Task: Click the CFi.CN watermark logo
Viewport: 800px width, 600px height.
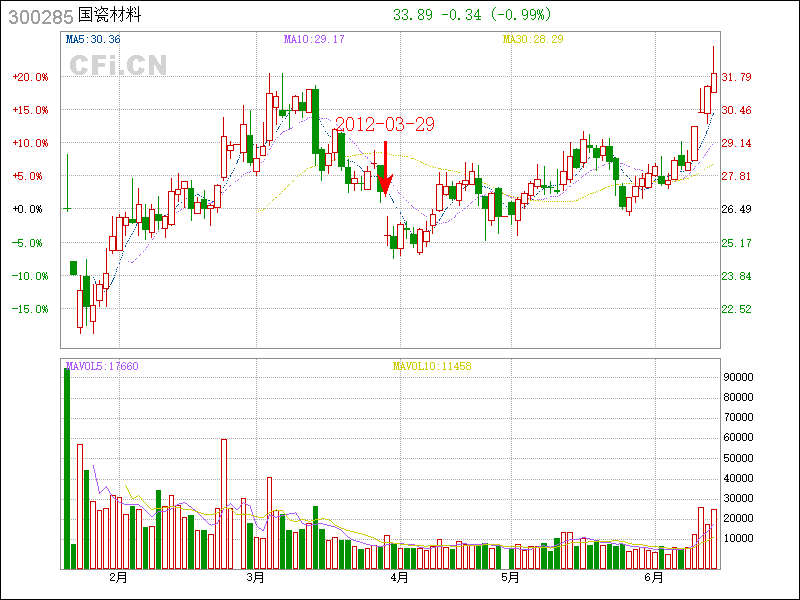Action: (x=118, y=65)
